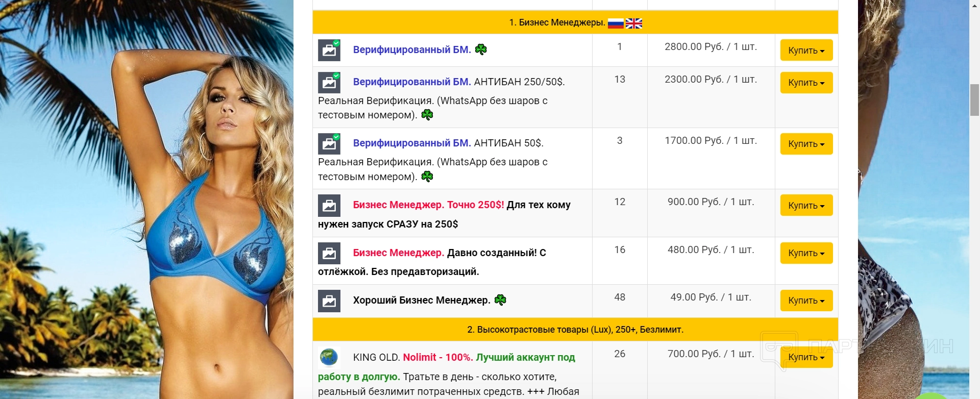Click the globe icon beside KING OLD
The width and height of the screenshot is (980, 399).
(329, 357)
